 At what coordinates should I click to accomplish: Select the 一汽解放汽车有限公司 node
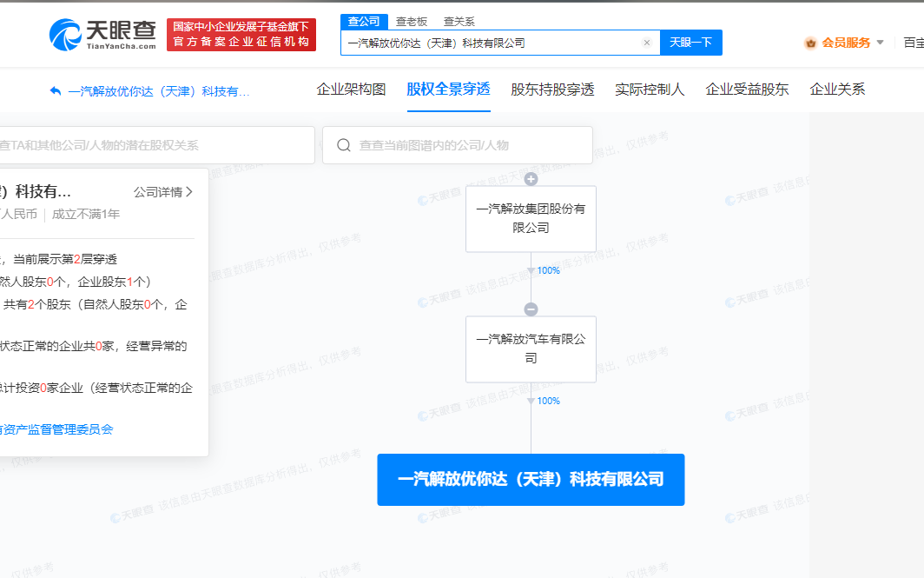click(531, 349)
